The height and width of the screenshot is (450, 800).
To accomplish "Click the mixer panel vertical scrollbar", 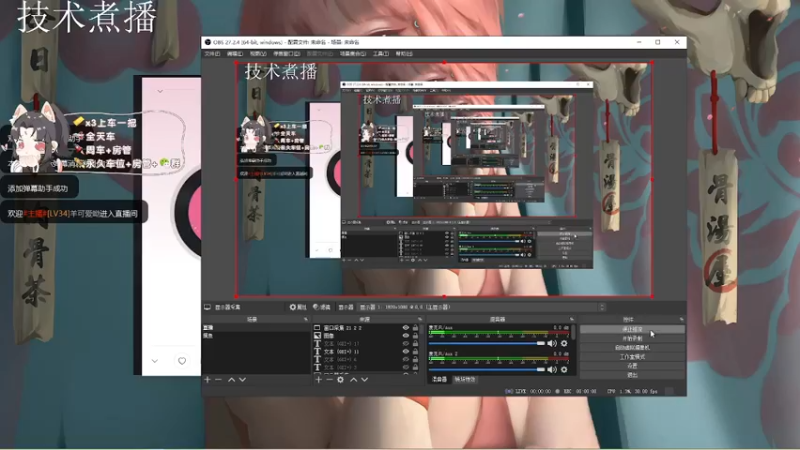I will (x=574, y=332).
